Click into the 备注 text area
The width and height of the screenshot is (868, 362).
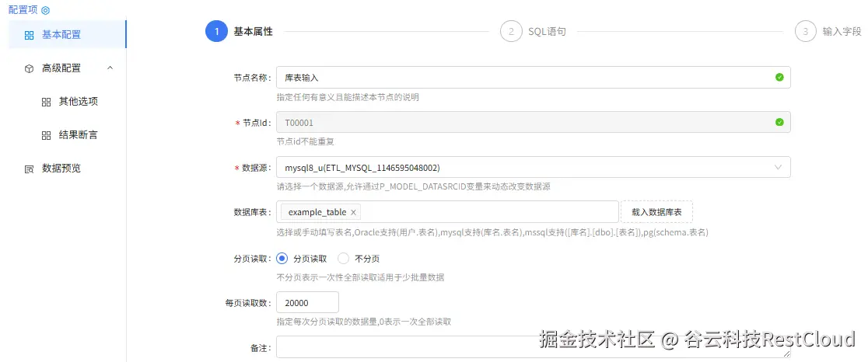[533, 348]
